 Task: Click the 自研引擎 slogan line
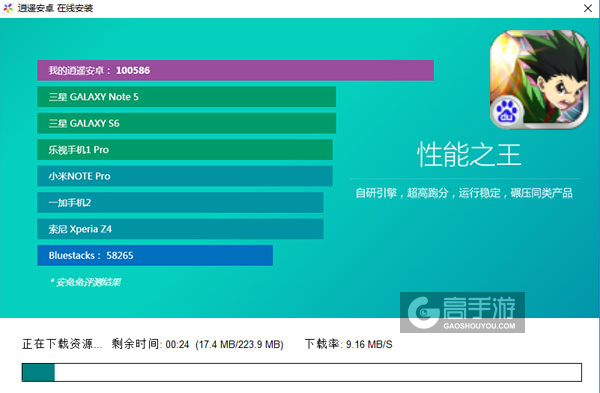pos(464,193)
